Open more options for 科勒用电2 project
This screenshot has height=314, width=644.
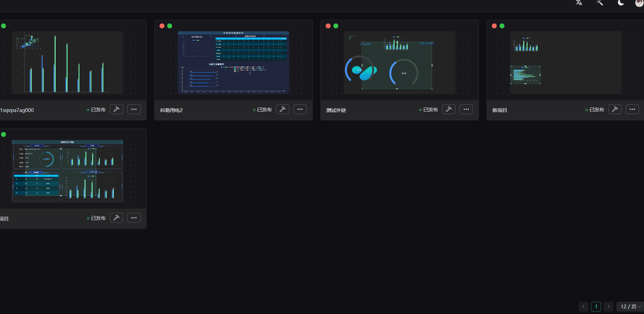tap(300, 109)
